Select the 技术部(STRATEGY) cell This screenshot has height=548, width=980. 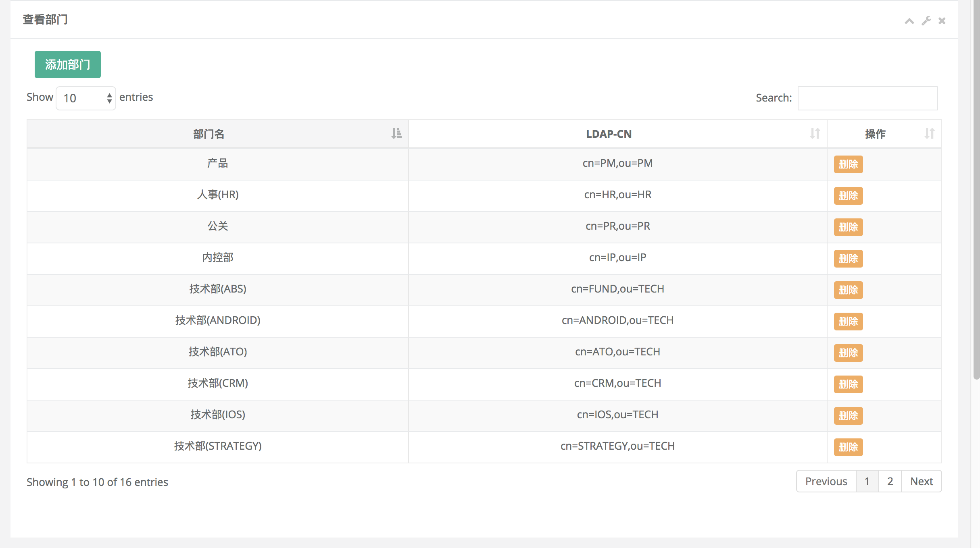tap(218, 446)
